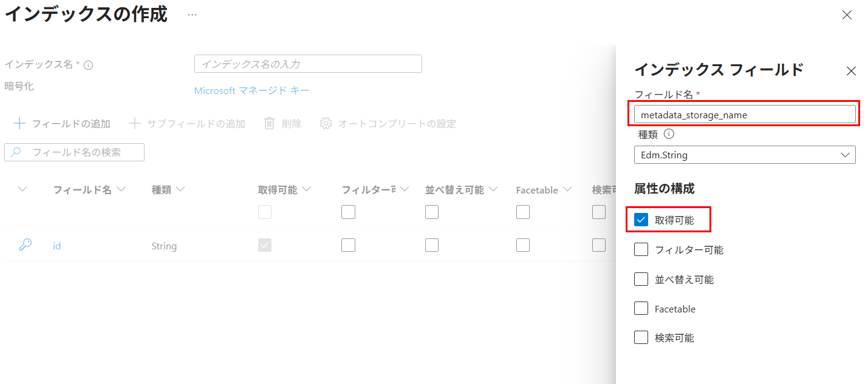Expand the 種類 column header chevron
This screenshot has height=384, width=868.
click(180, 190)
